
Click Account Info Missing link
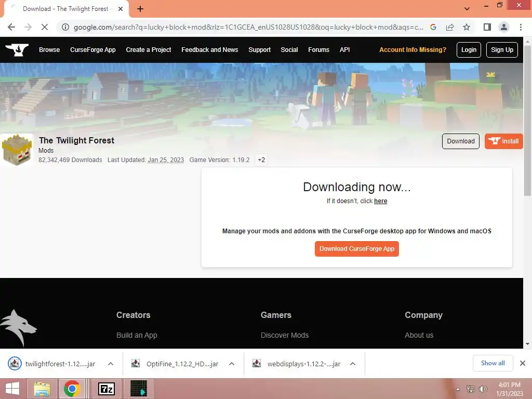[413, 50]
